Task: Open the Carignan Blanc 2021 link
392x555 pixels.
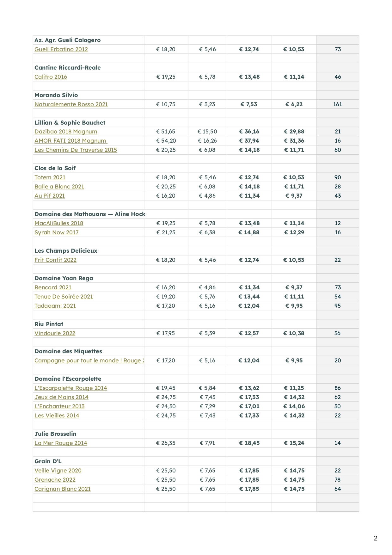Action: pos(63,489)
